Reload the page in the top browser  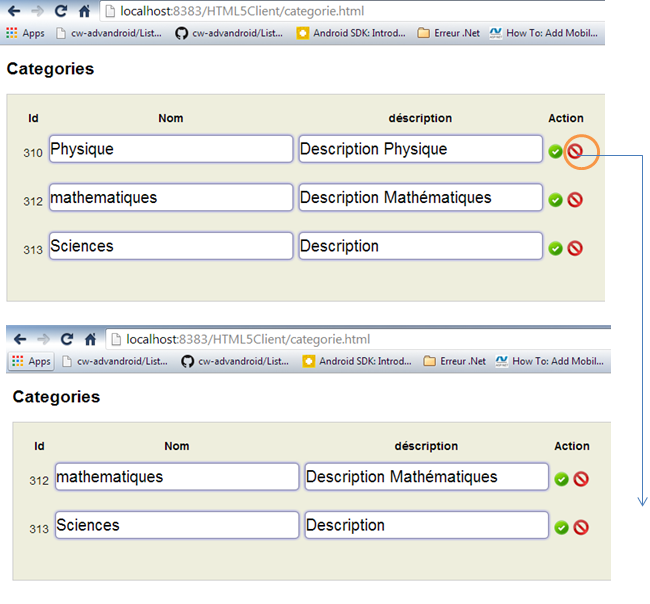point(61,11)
